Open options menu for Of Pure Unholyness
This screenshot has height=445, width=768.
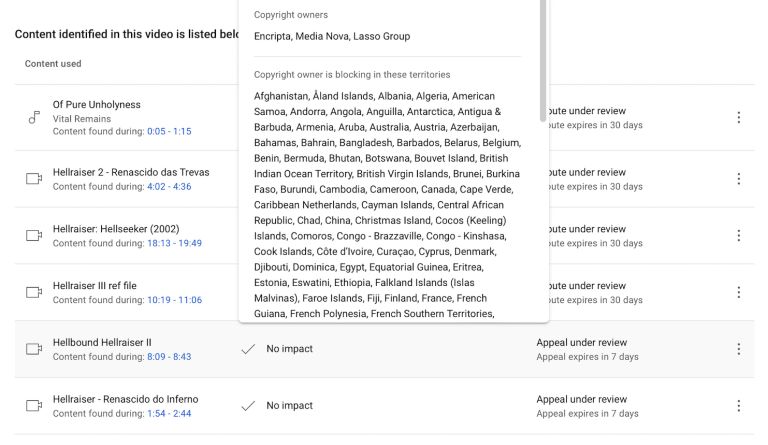(x=739, y=118)
